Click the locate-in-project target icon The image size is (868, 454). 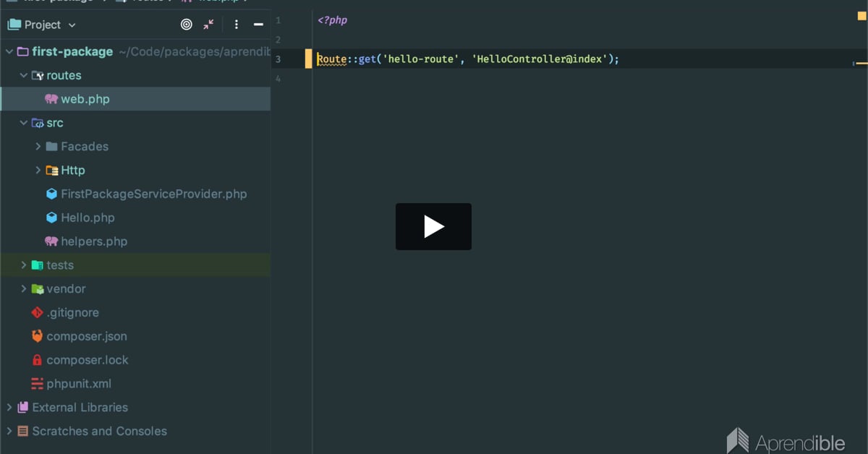187,25
